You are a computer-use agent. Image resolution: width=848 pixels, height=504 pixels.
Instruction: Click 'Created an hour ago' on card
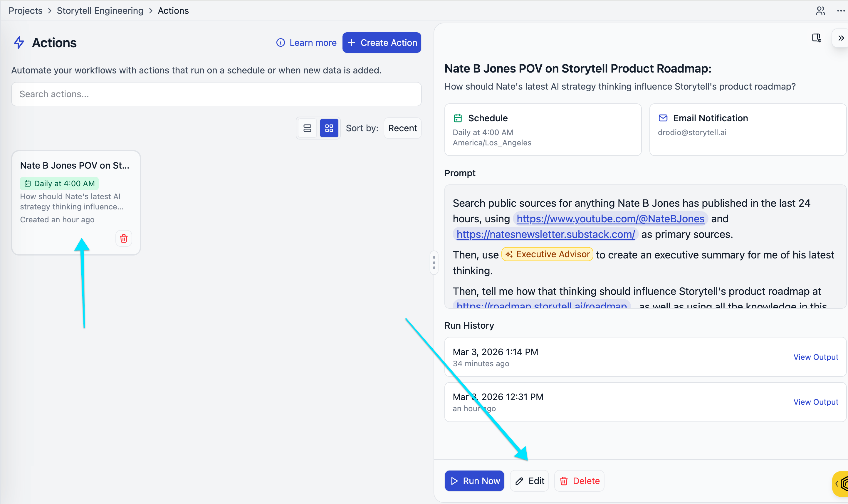pos(57,220)
